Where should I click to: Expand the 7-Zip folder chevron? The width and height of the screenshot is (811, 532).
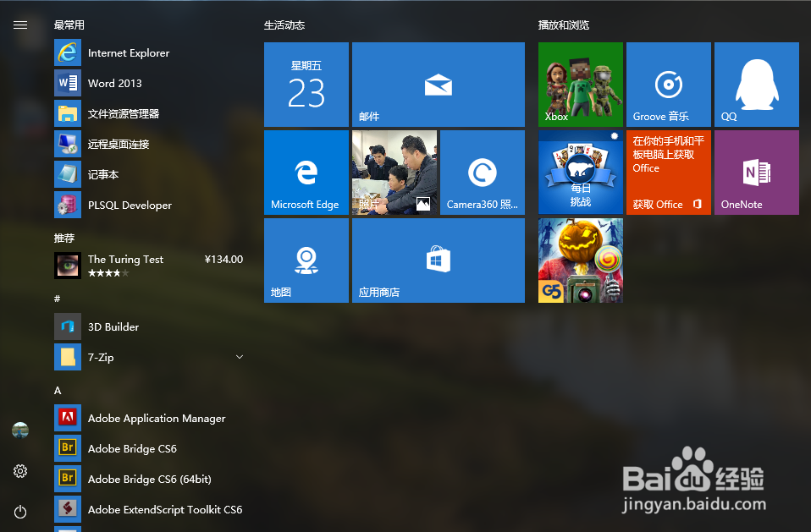240,357
